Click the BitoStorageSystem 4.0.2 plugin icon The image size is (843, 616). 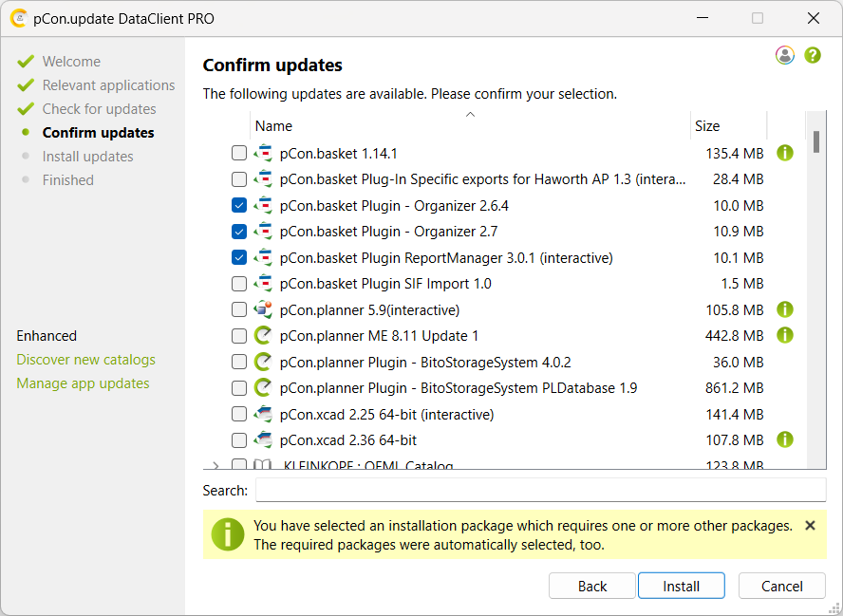(263, 362)
